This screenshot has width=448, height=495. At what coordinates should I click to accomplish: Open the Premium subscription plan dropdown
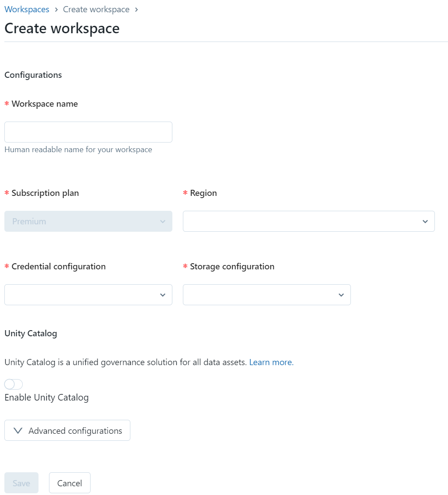[88, 221]
